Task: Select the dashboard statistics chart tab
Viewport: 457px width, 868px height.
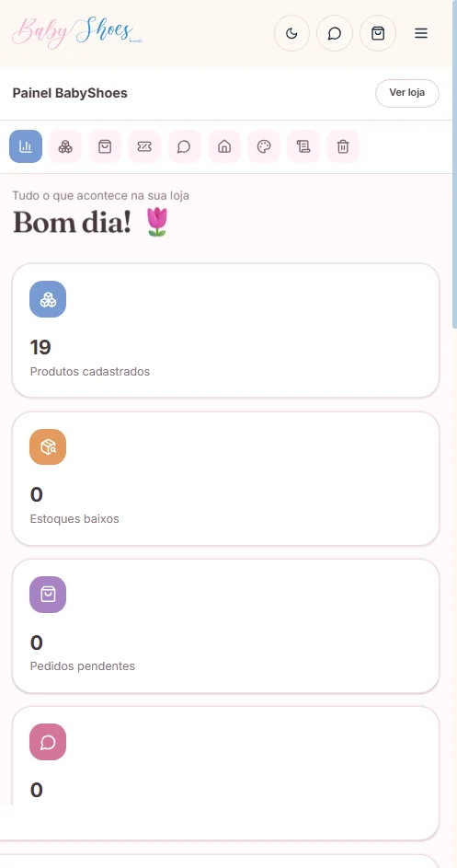Action: (x=26, y=146)
